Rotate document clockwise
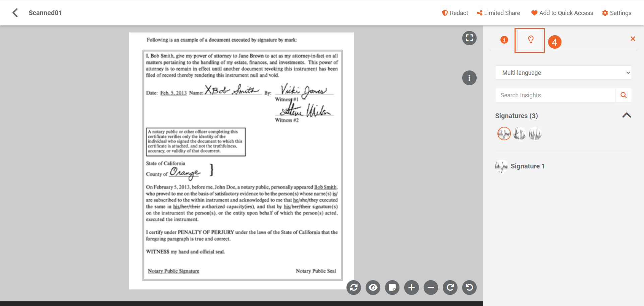This screenshot has width=644, height=306. (x=450, y=288)
